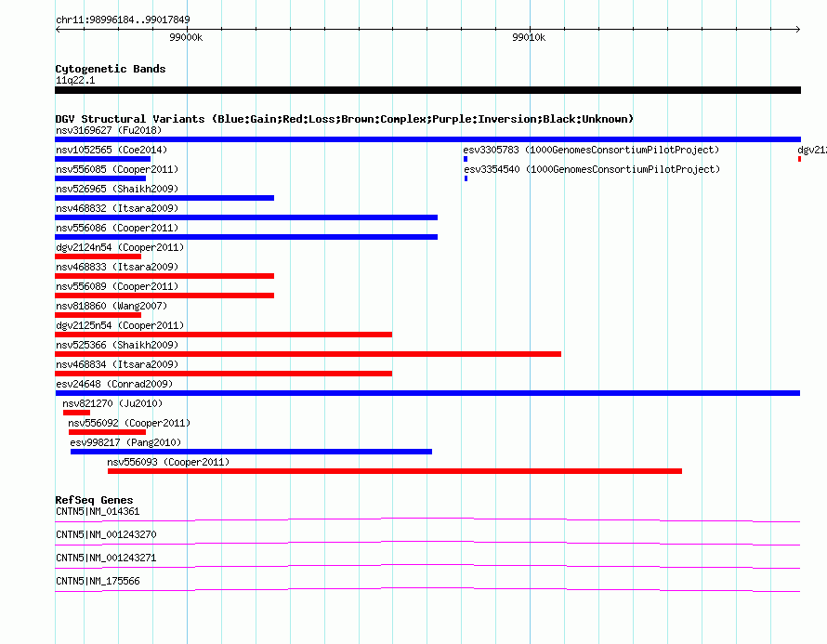Select the nsv556086 blue bar

click(246, 237)
